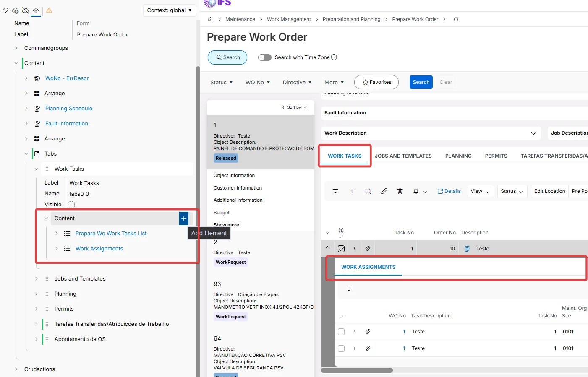Uncheck the selected Task No 1 row checkbox

(x=341, y=249)
